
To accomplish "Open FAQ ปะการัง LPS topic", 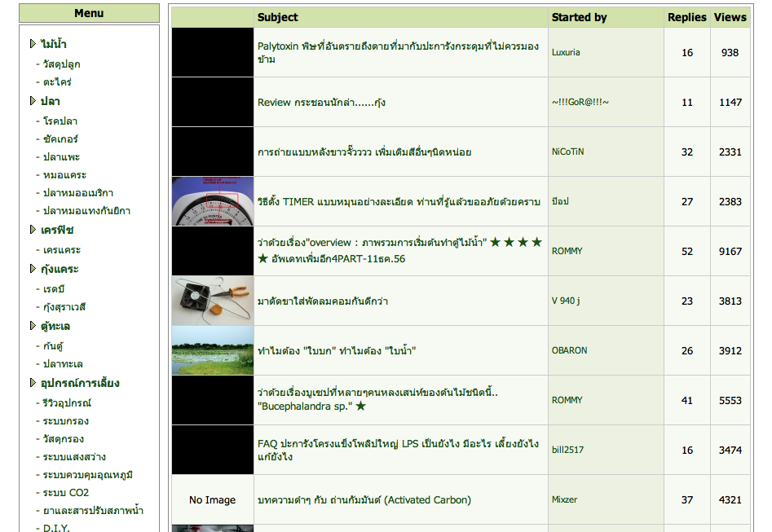I will pos(398,450).
